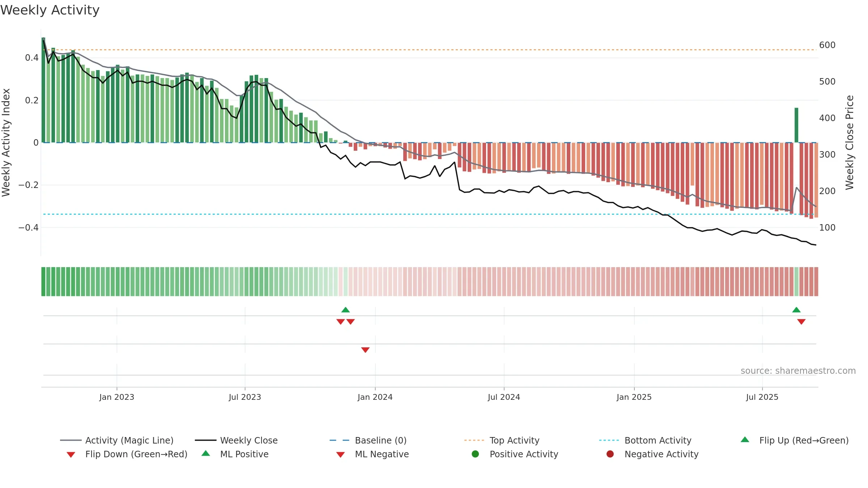This screenshot has width=868, height=488.
Task: Click the Weekly Activity Index axis title
Action: [6, 142]
